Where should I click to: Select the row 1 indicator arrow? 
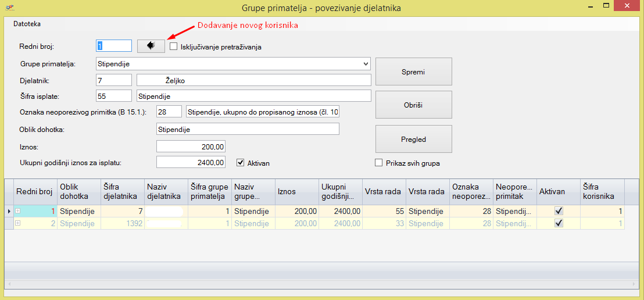(x=9, y=212)
